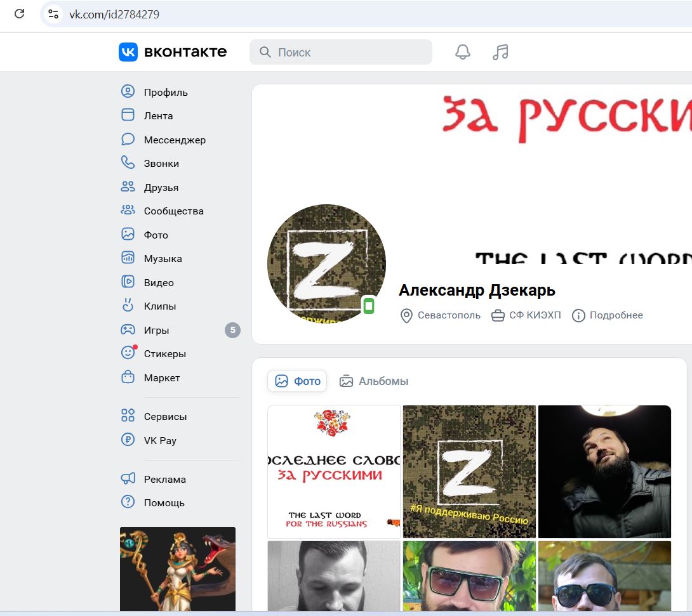Click the Друзья people icon
Image resolution: width=692 pixels, height=616 pixels.
pyautogui.click(x=128, y=187)
